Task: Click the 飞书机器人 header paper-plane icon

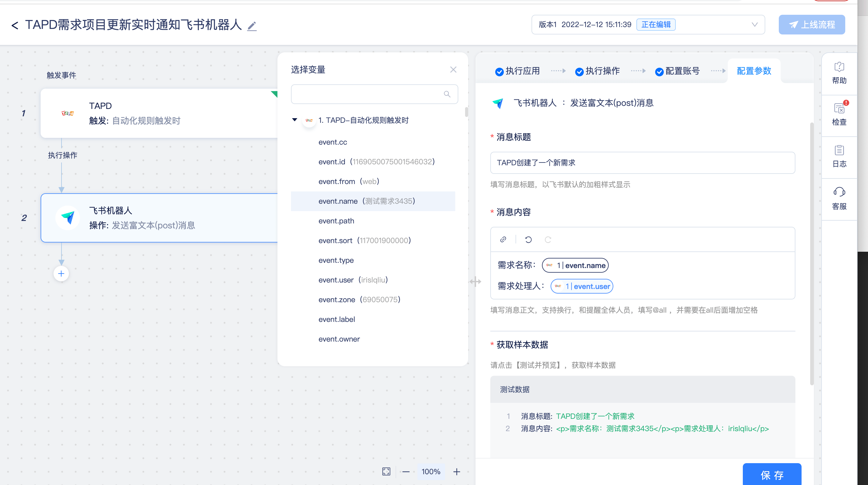Action: (498, 103)
